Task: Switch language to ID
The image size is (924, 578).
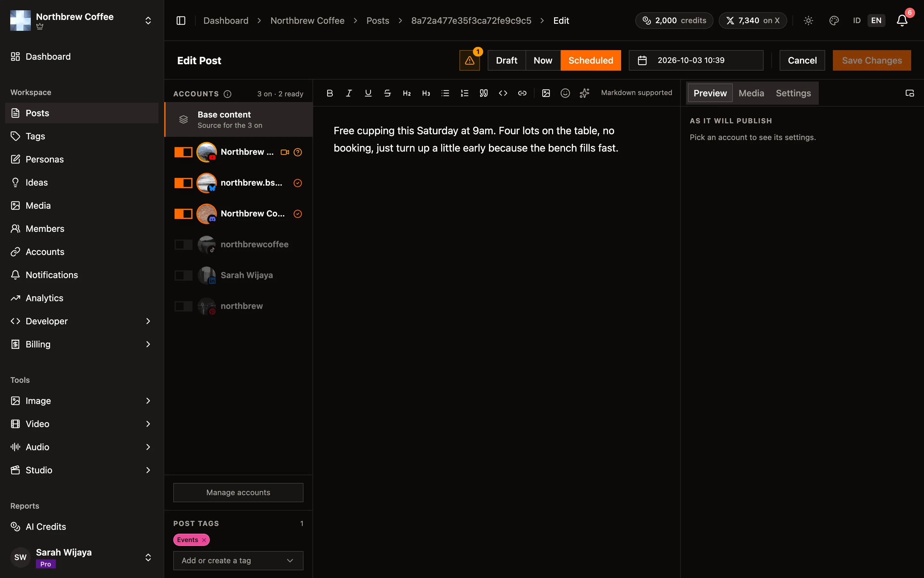Action: coord(857,21)
